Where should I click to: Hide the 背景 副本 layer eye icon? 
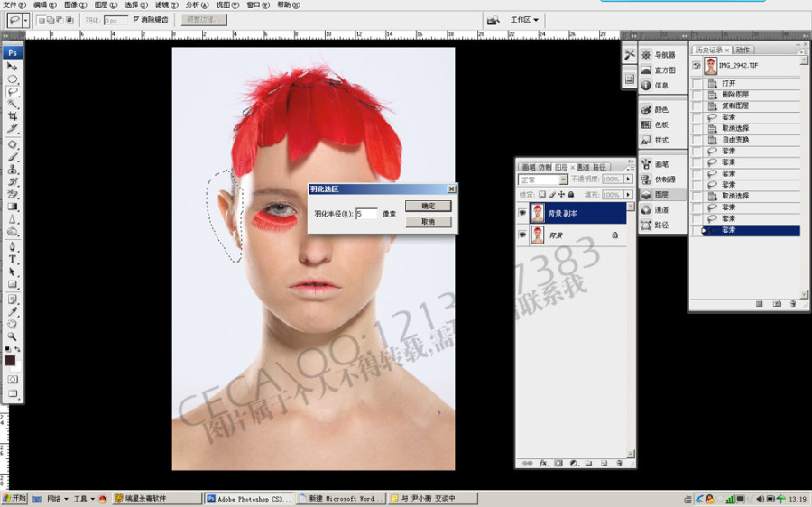click(522, 213)
